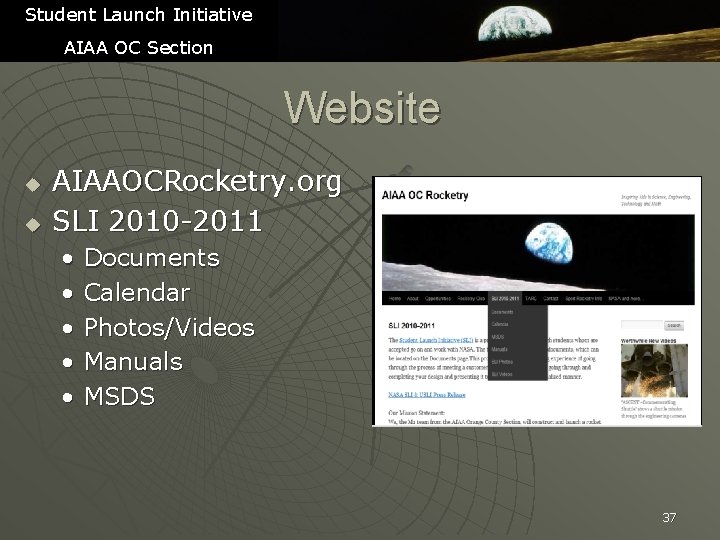Click the AIAA OC Rocketry site title
This screenshot has width=720, height=540.
point(425,196)
